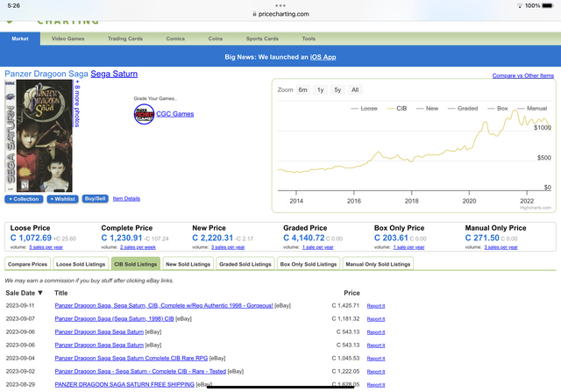The image size is (561, 392).
Task: Toggle the Graded series in chart legend
Action: point(463,109)
